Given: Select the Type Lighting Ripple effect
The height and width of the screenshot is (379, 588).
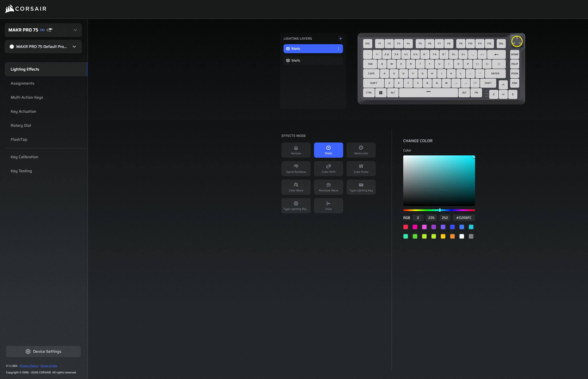Looking at the screenshot, I should pyautogui.click(x=296, y=206).
